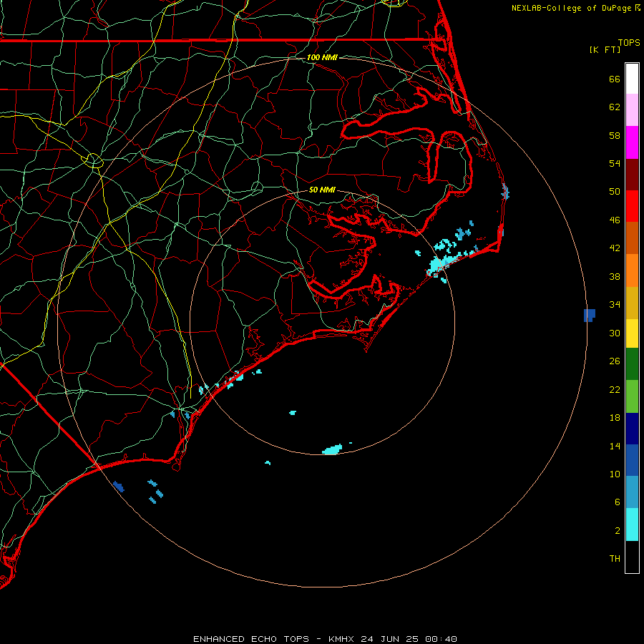This screenshot has width=644, height=644.
Task: Pick the navy blue legend swatch
Action: pyautogui.click(x=632, y=429)
